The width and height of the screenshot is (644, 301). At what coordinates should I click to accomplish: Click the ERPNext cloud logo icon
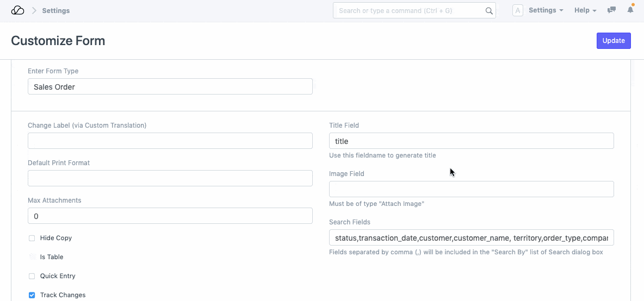(x=17, y=11)
